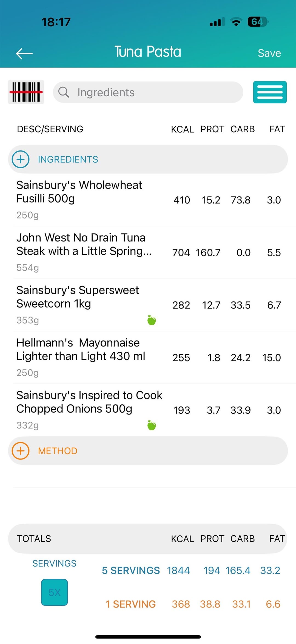
Task: Open the teal hamburger menu
Action: (x=270, y=92)
